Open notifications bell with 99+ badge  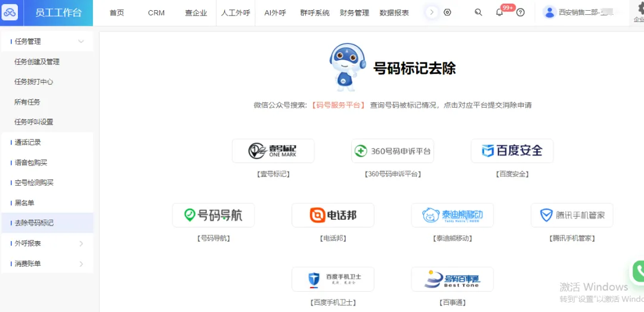tap(500, 13)
